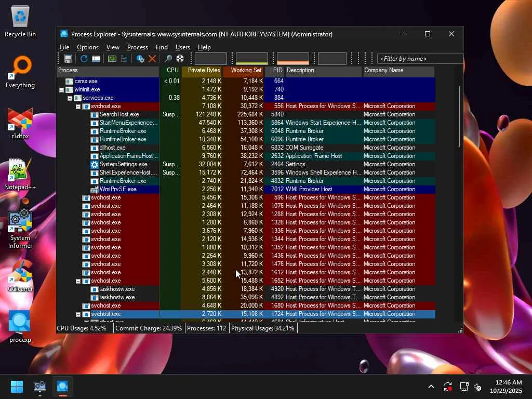
Task: Click the SearchHost.exe process icon
Action: [x=95, y=115]
